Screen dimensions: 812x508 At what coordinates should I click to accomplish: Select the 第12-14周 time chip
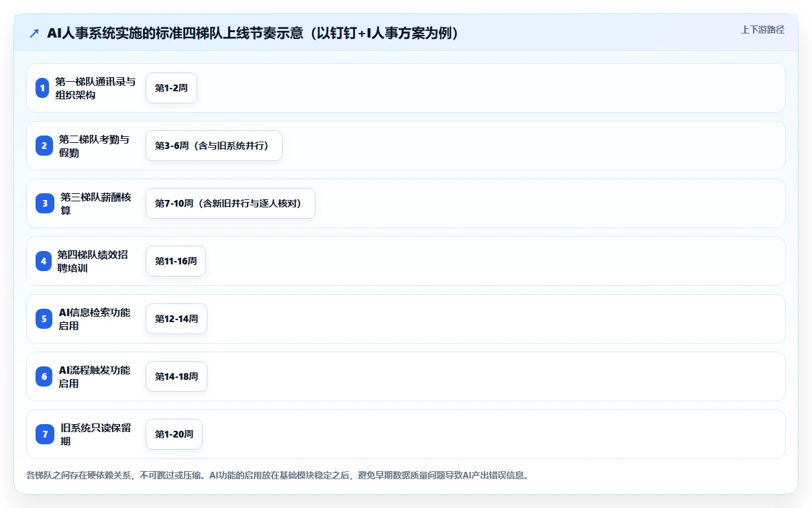point(176,319)
